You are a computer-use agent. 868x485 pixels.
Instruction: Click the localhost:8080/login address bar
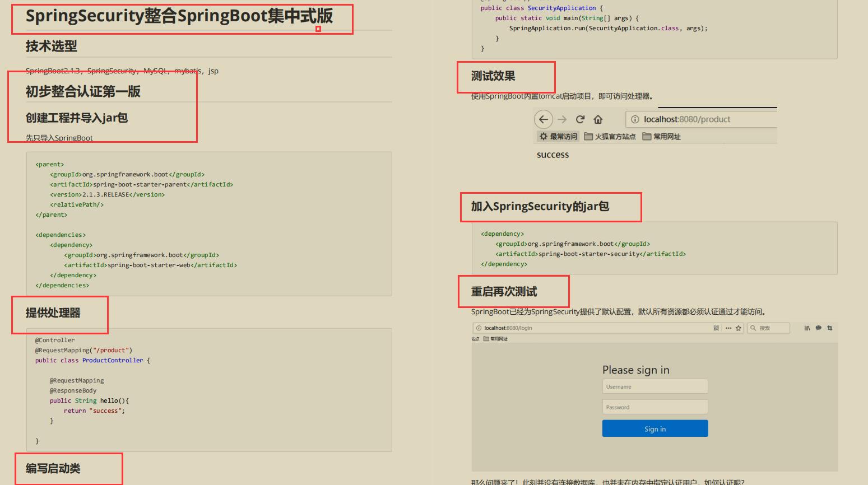coord(607,328)
